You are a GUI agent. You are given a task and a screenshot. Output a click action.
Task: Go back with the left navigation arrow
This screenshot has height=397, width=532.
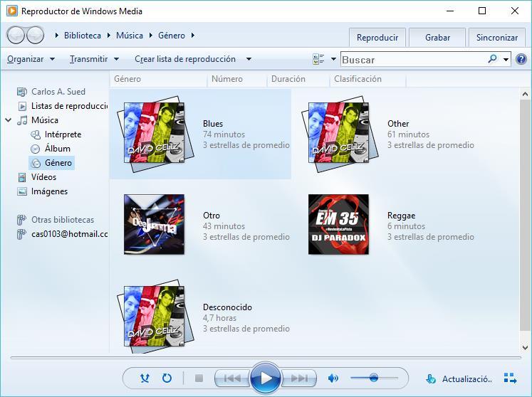pyautogui.click(x=16, y=36)
